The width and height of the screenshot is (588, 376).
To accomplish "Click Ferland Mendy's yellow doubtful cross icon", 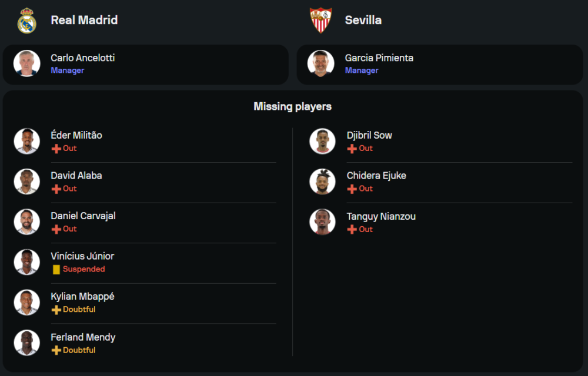I will click(x=56, y=350).
